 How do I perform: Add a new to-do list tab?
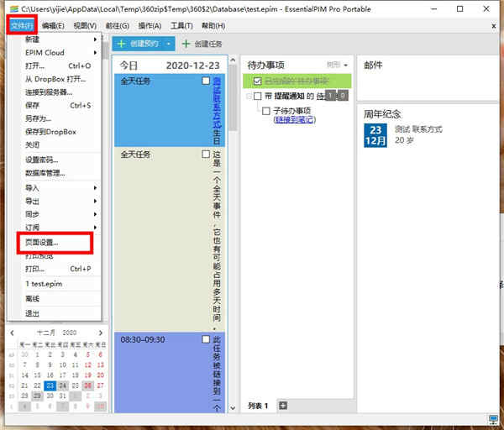point(283,406)
